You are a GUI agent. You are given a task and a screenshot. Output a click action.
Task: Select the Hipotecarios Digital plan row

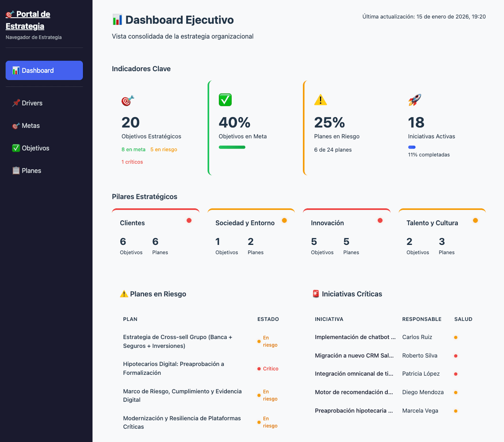pos(203,368)
